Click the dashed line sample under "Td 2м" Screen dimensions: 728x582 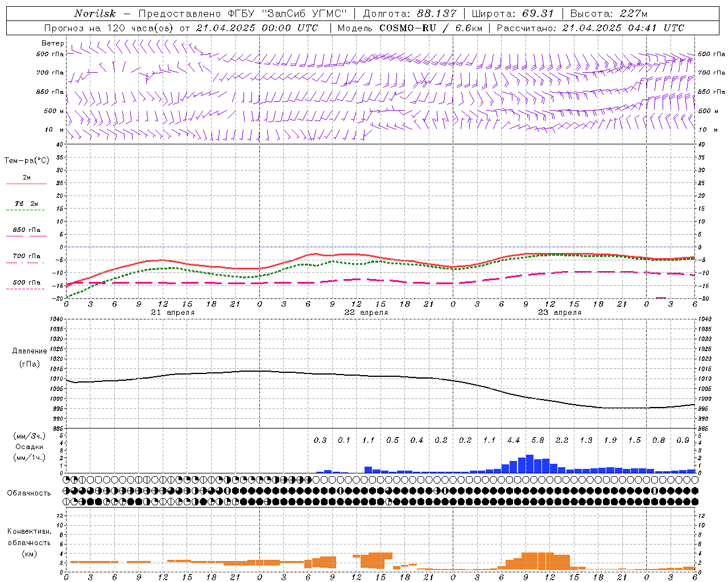tap(25, 210)
